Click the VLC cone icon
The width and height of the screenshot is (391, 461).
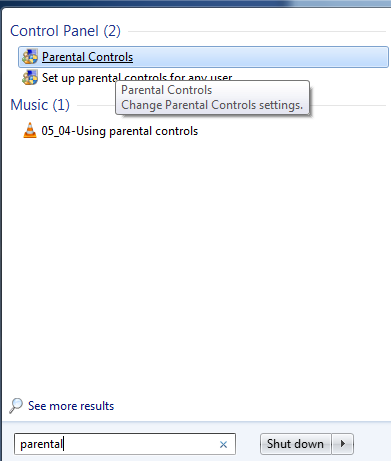(30, 130)
